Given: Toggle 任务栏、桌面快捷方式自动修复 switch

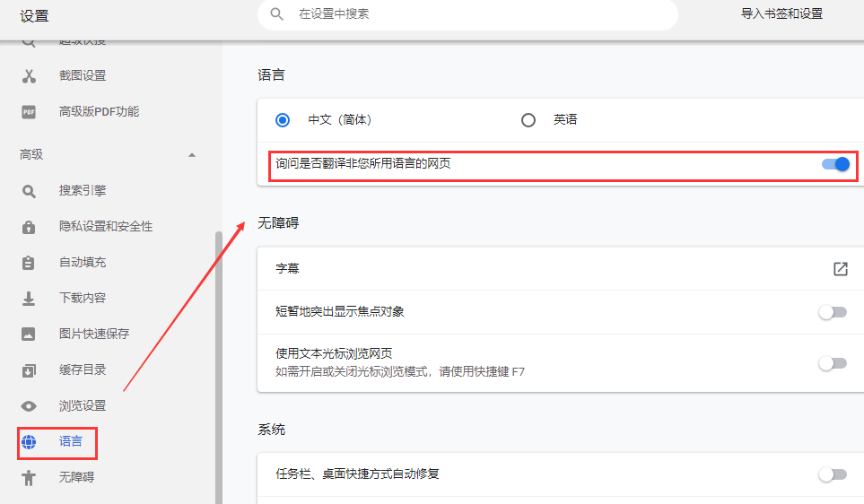Looking at the screenshot, I should point(833,474).
